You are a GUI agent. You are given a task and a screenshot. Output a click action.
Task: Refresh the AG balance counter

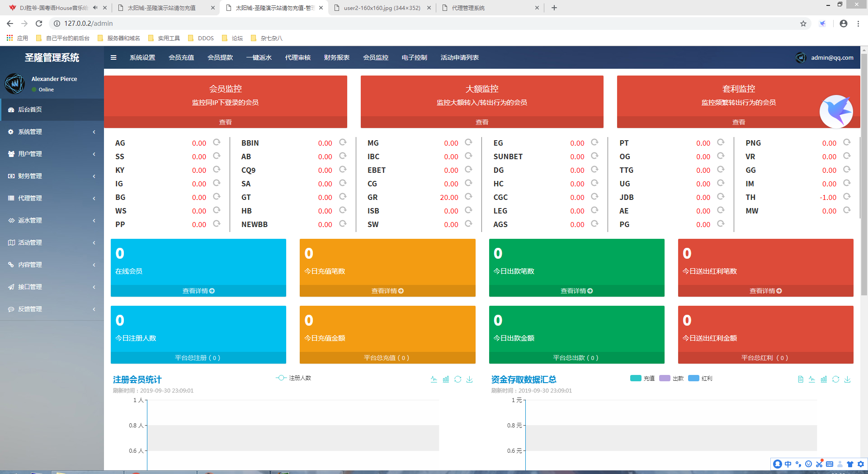[217, 142]
